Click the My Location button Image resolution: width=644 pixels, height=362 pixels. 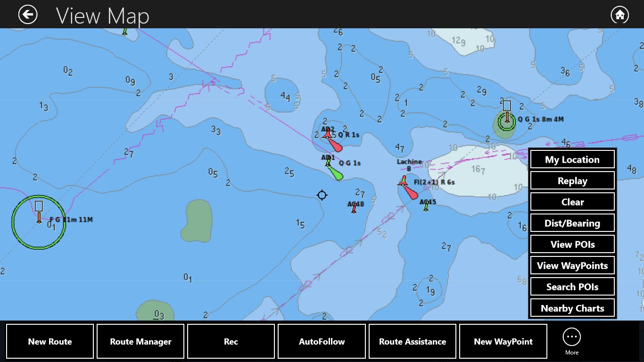(572, 159)
